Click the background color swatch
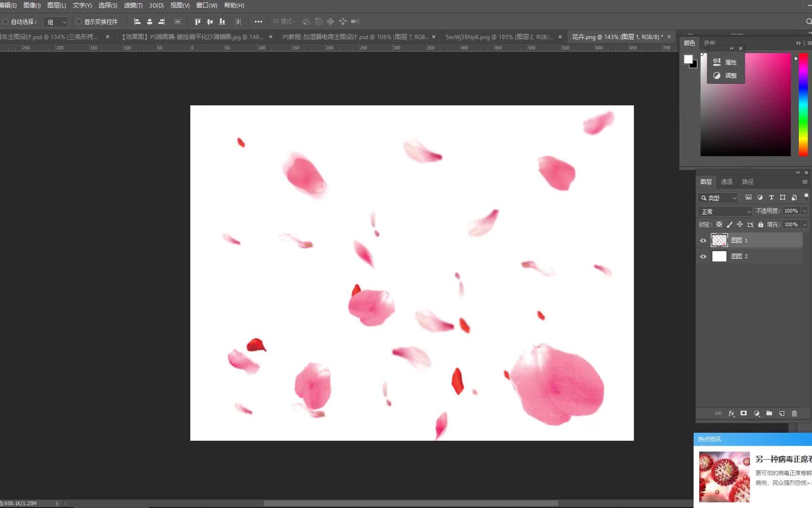The height and width of the screenshot is (508, 812). pos(694,65)
